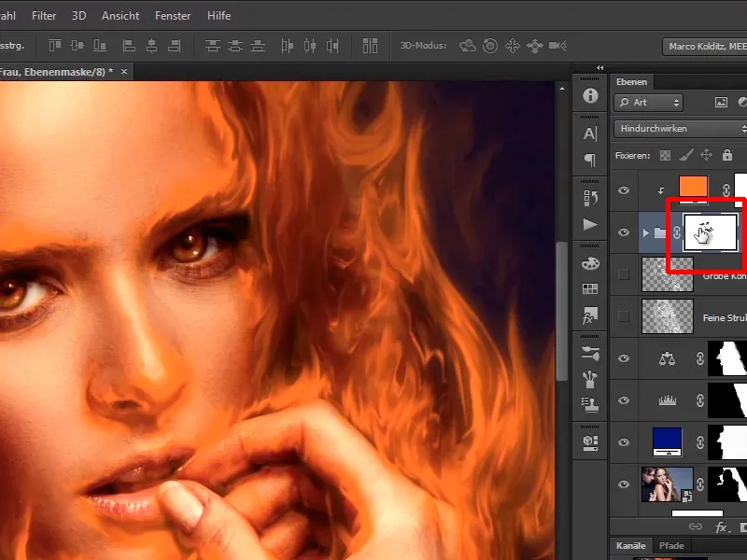
Task: Open the Hilfe menu
Action: coord(219,16)
